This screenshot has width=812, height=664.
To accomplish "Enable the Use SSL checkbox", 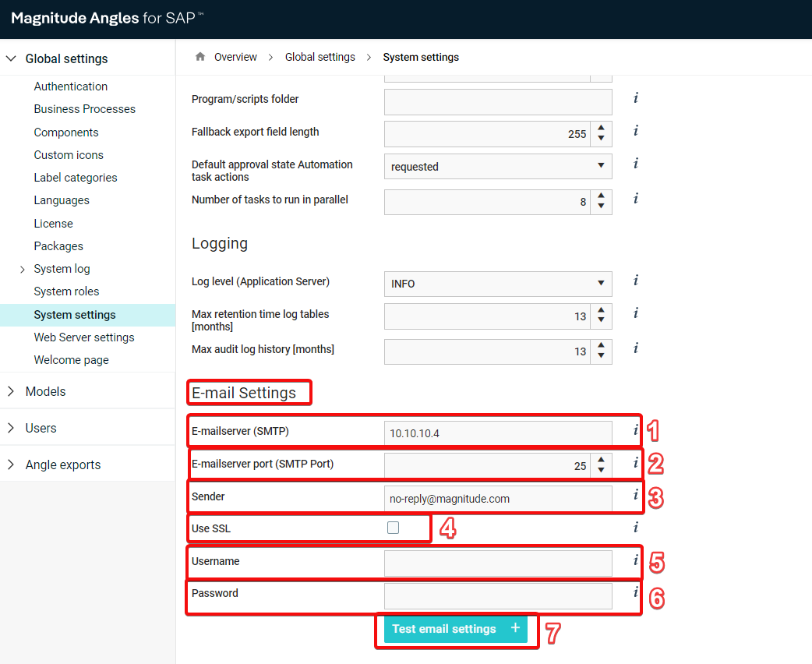I will click(x=393, y=528).
